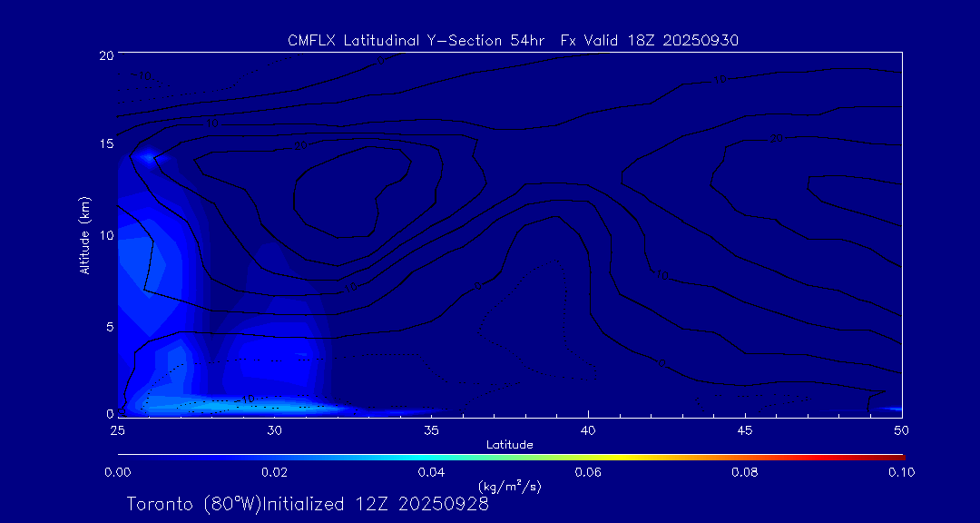Click the 'Latitude' x-axis label
Viewport: 980px width, 523px height.
point(509,444)
